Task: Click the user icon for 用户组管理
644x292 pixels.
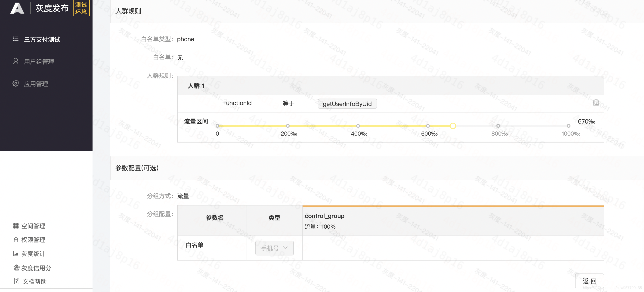Action: click(15, 61)
